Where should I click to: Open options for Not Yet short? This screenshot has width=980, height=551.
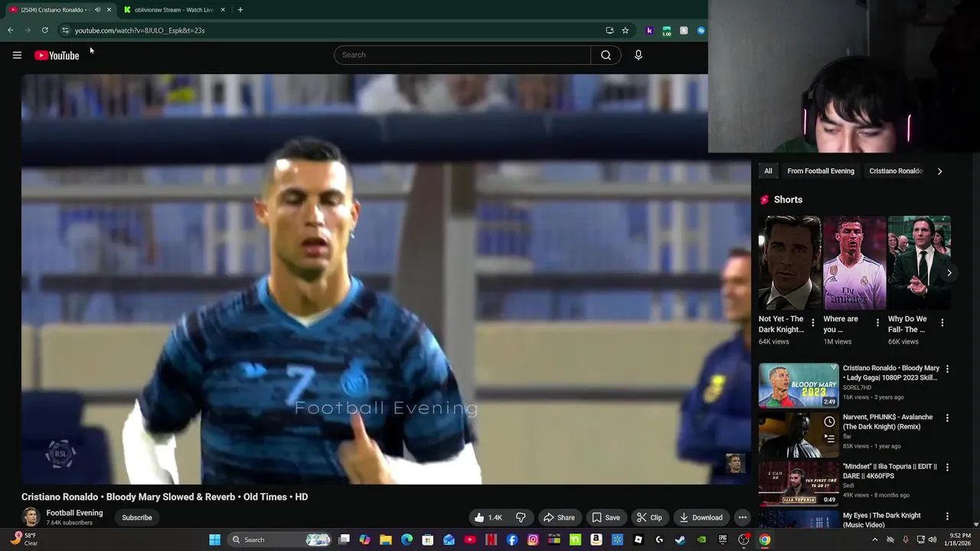(813, 323)
